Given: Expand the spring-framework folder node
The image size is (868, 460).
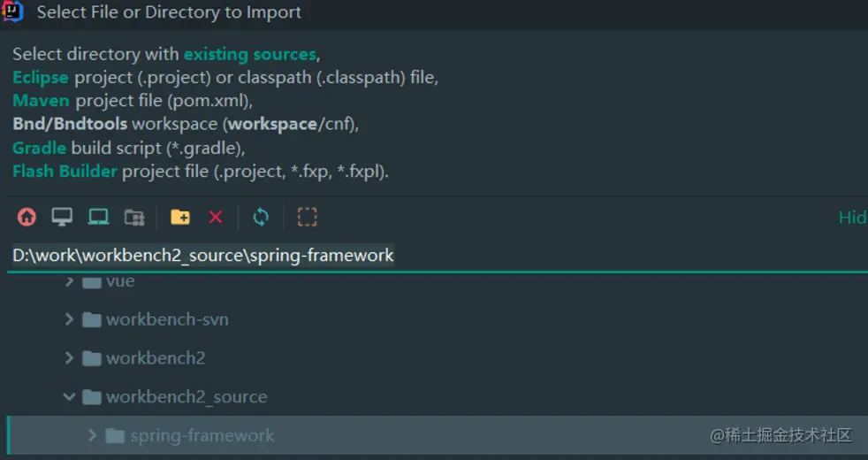Looking at the screenshot, I should 92,436.
